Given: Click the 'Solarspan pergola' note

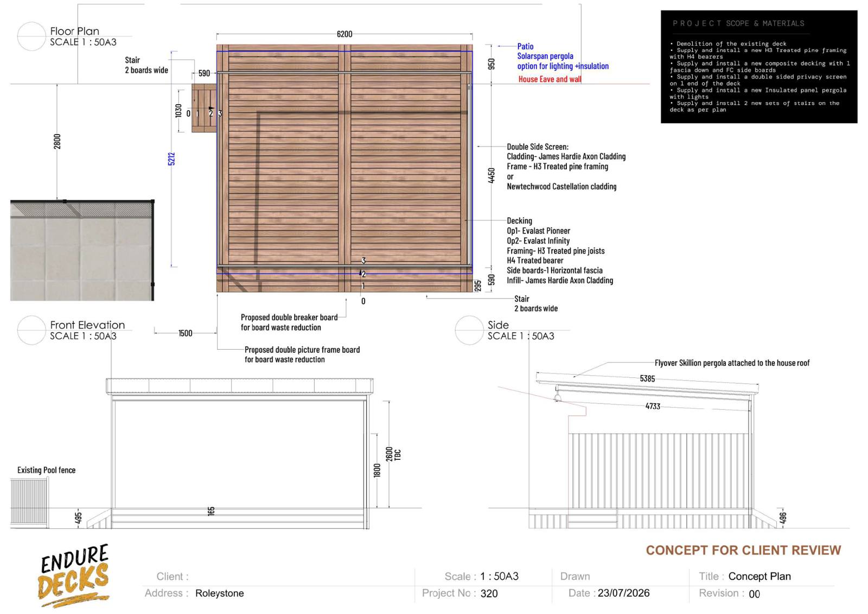Looking at the screenshot, I should (x=545, y=56).
